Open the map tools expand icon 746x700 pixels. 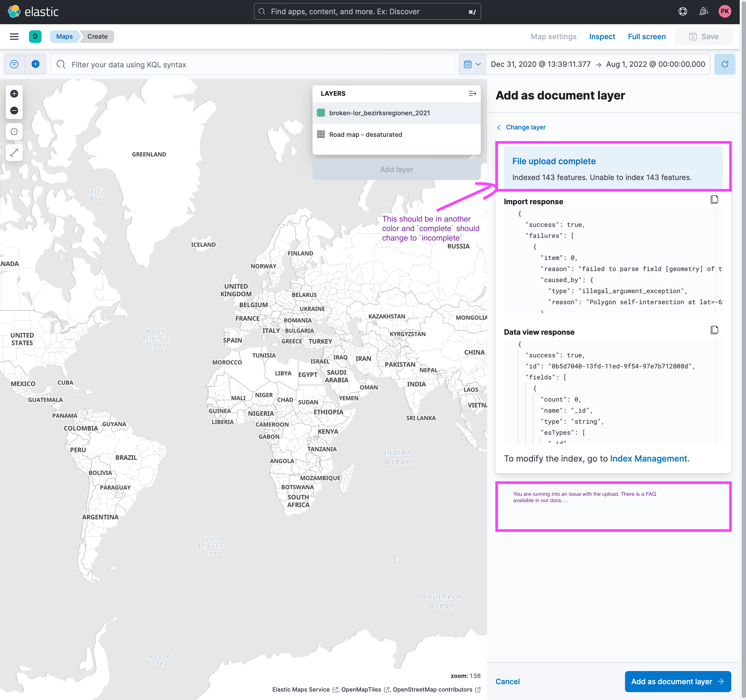coord(14,153)
